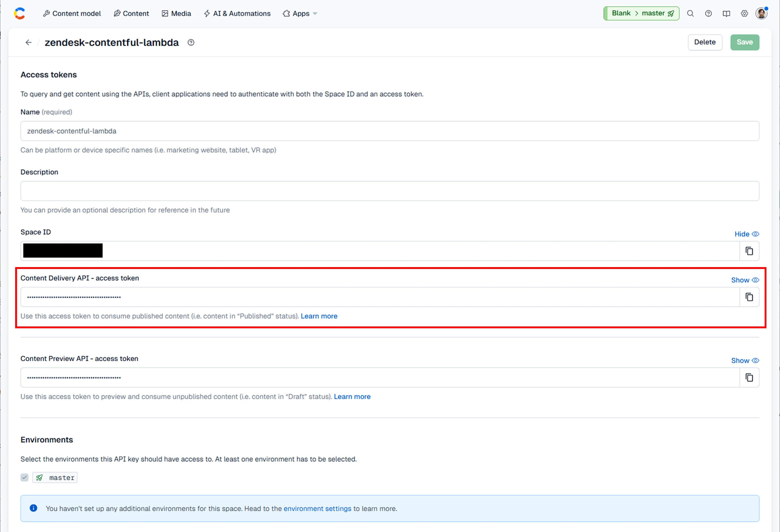The height and width of the screenshot is (532, 780).
Task: Go to the Media section
Action: coord(176,13)
